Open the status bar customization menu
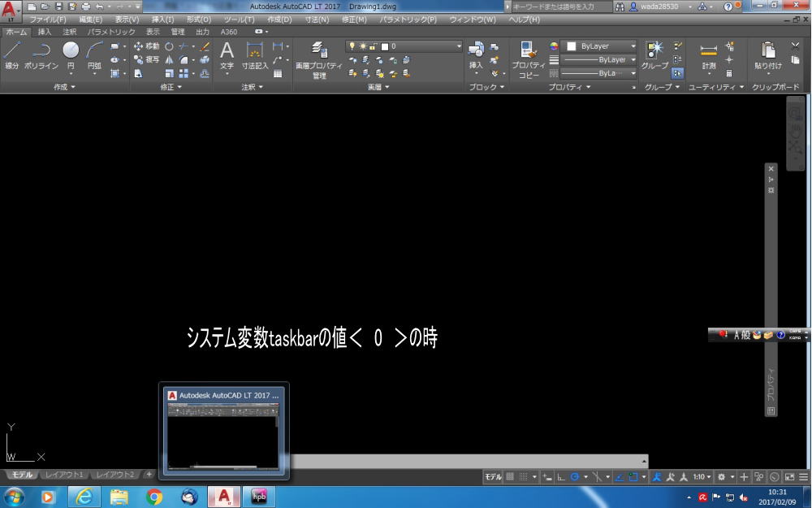The image size is (812, 508). pyautogui.click(x=803, y=477)
